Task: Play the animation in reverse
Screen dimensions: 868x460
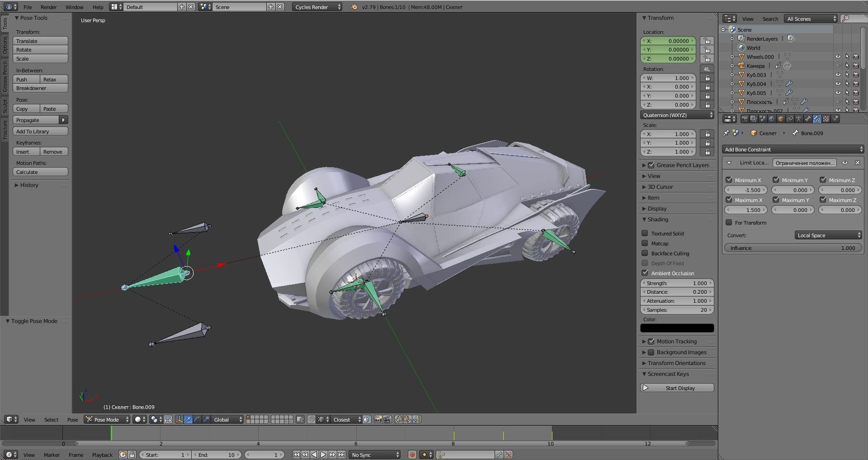Action: [x=314, y=455]
